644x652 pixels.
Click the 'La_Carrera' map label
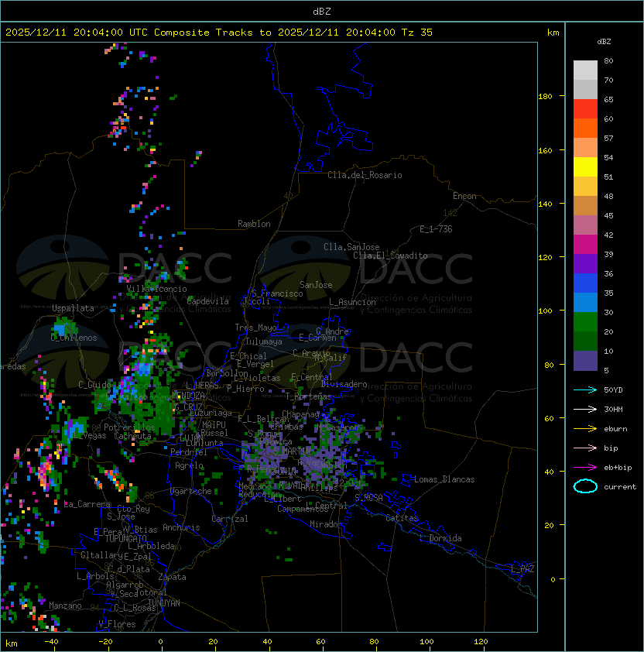coord(87,504)
